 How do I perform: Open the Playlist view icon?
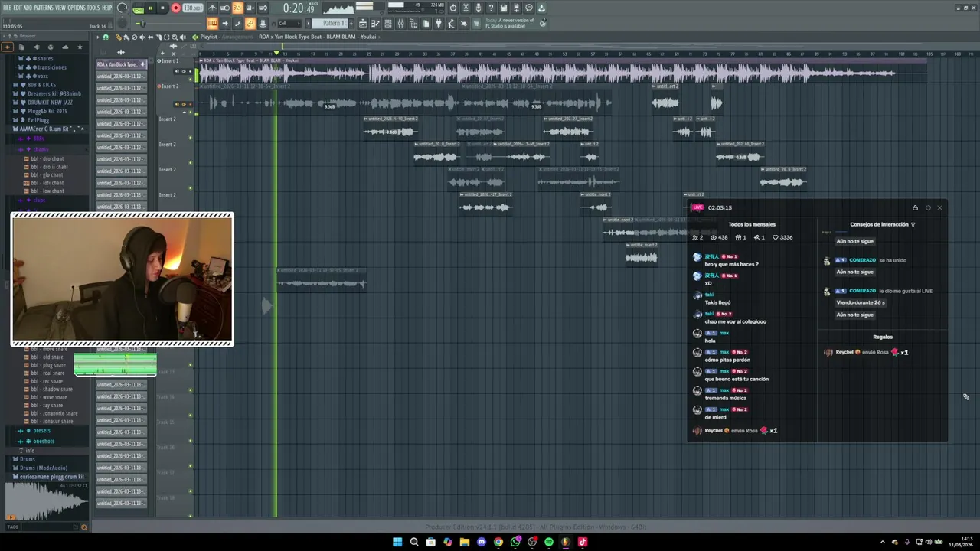click(x=363, y=24)
